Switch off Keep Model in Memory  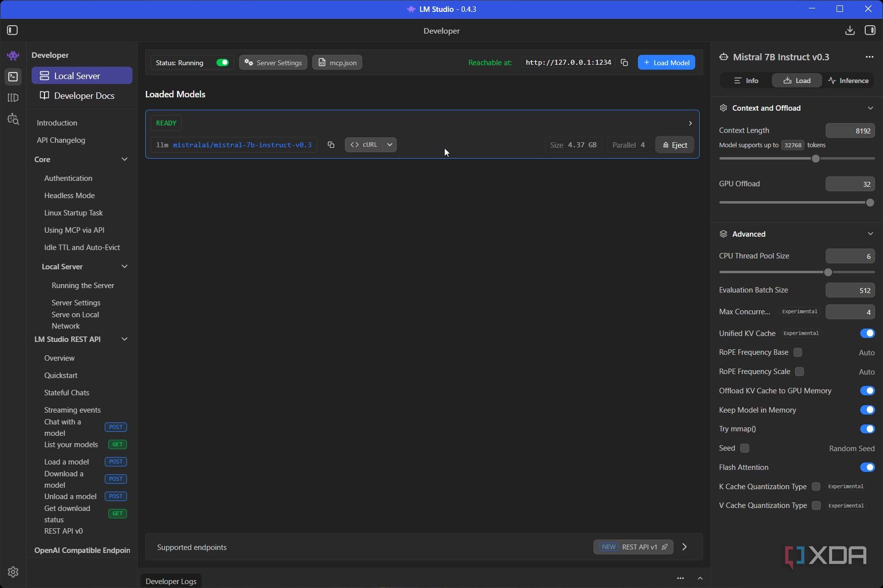[867, 410]
